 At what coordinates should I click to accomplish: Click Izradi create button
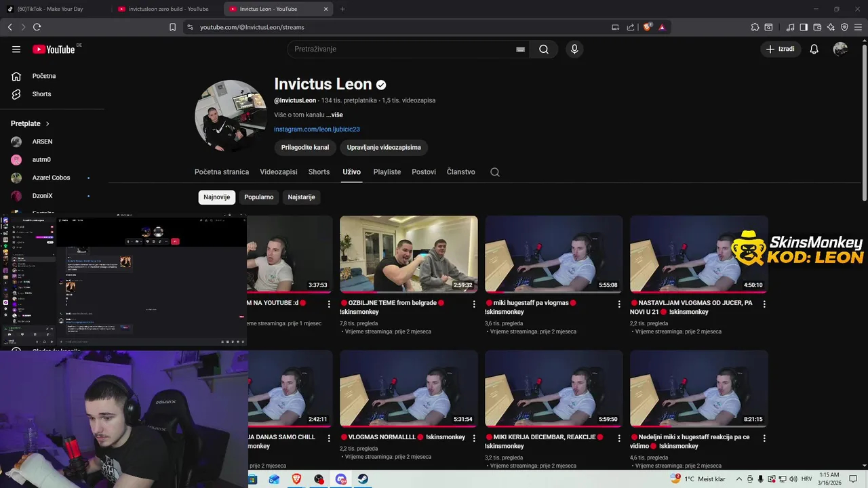(x=781, y=49)
